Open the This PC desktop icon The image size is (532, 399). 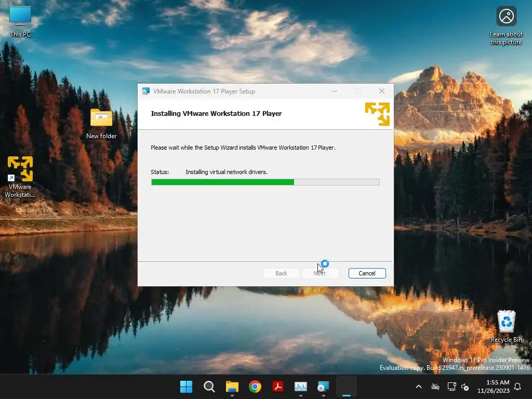(20, 21)
